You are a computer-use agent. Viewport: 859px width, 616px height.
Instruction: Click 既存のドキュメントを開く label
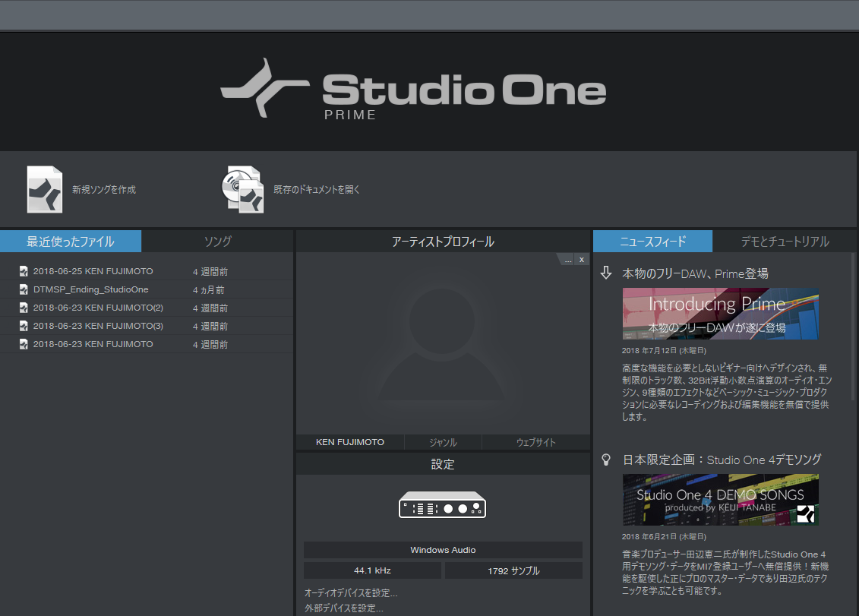click(317, 190)
